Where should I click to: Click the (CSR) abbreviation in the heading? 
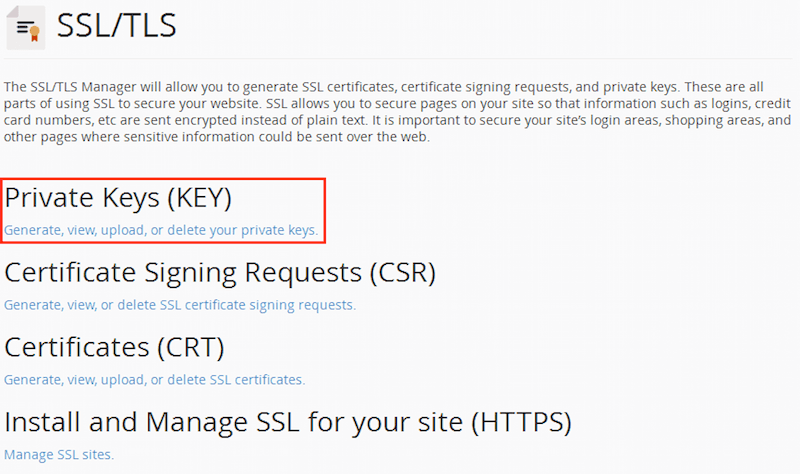402,272
